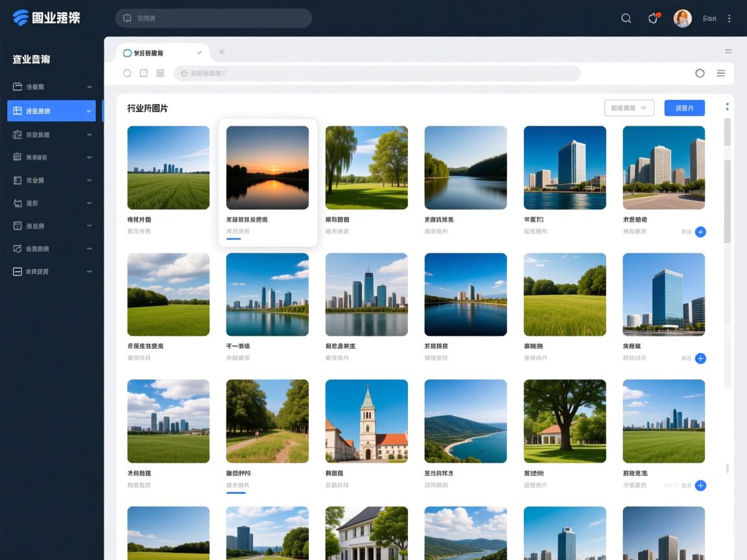Viewport: 747px width, 560px height.
Task: Click the square icon left of address bar
Action: (144, 73)
